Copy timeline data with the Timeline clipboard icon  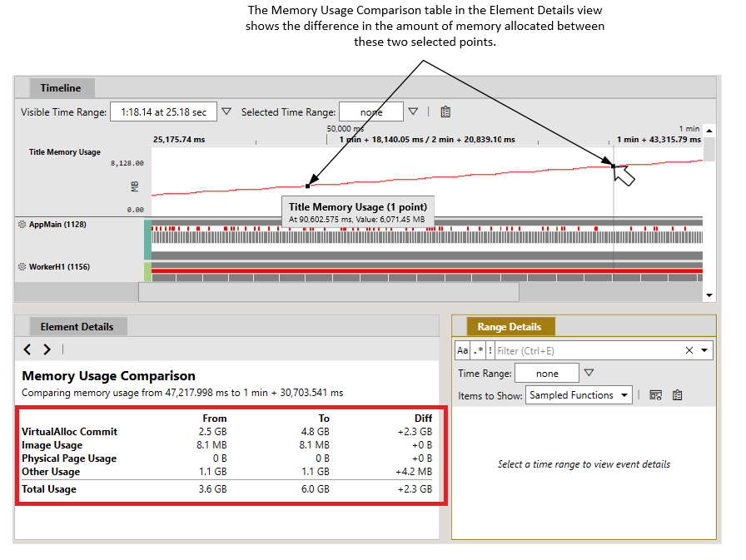pos(445,112)
